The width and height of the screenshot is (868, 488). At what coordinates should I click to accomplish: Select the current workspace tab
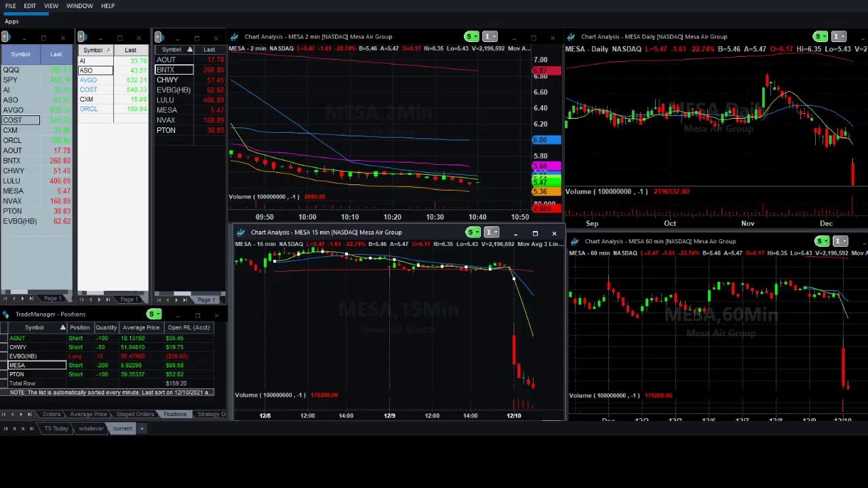pos(123,428)
